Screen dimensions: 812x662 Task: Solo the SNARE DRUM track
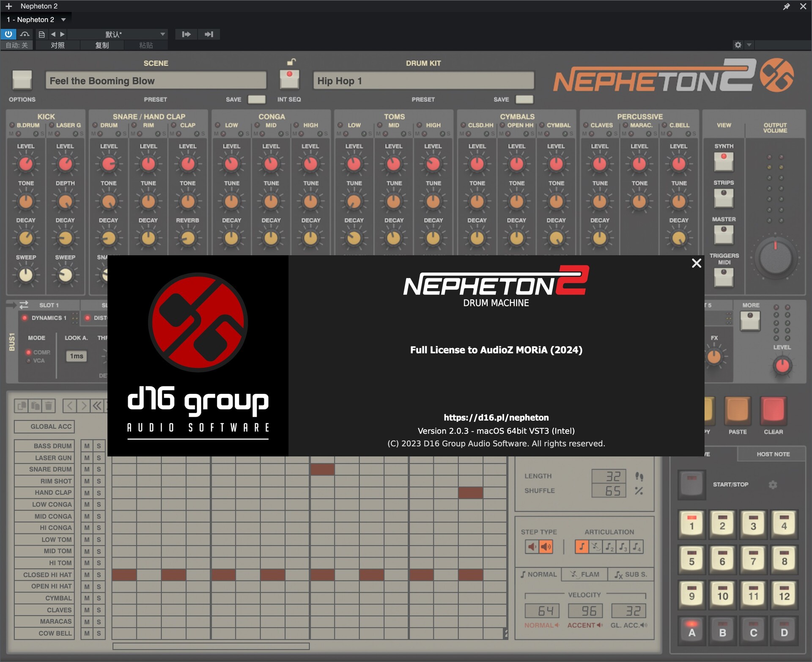coord(99,469)
